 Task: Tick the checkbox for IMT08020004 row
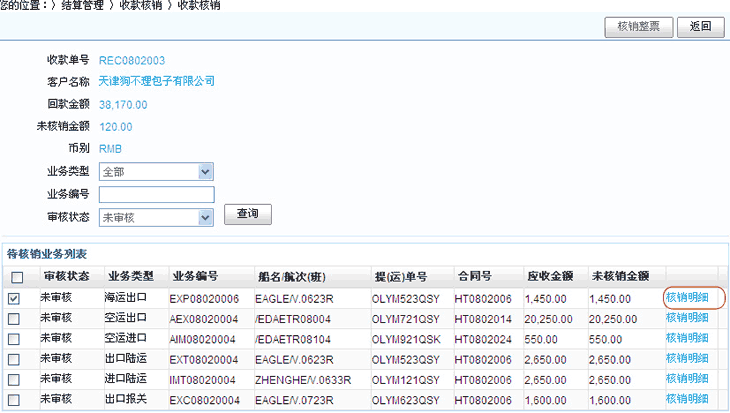(x=15, y=378)
